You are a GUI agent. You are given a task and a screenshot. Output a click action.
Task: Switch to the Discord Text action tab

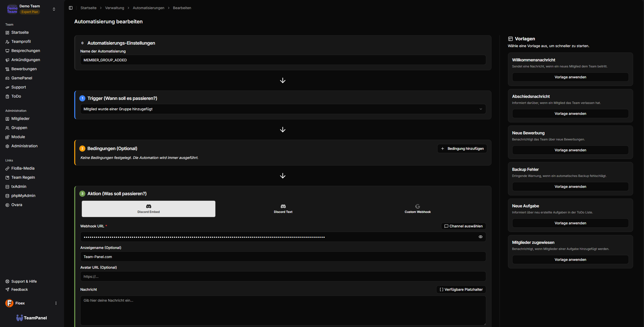283,209
